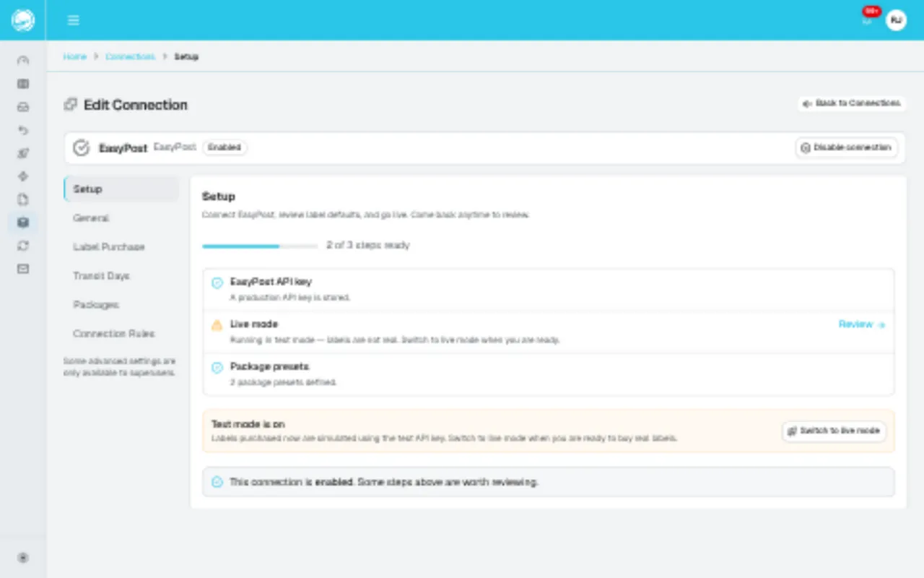Open the inbox tray icon in sidebar

[x=23, y=107]
